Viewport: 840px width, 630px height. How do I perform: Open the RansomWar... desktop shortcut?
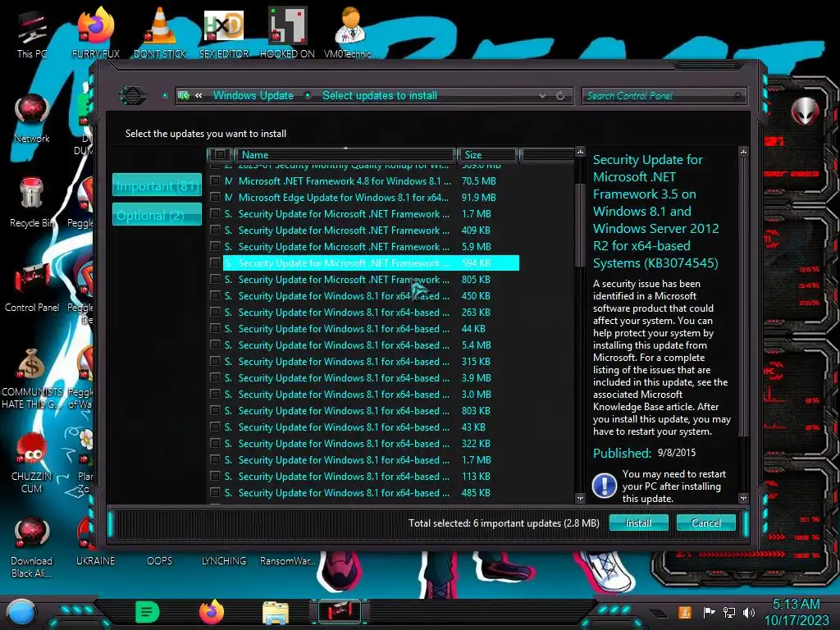[288, 560]
